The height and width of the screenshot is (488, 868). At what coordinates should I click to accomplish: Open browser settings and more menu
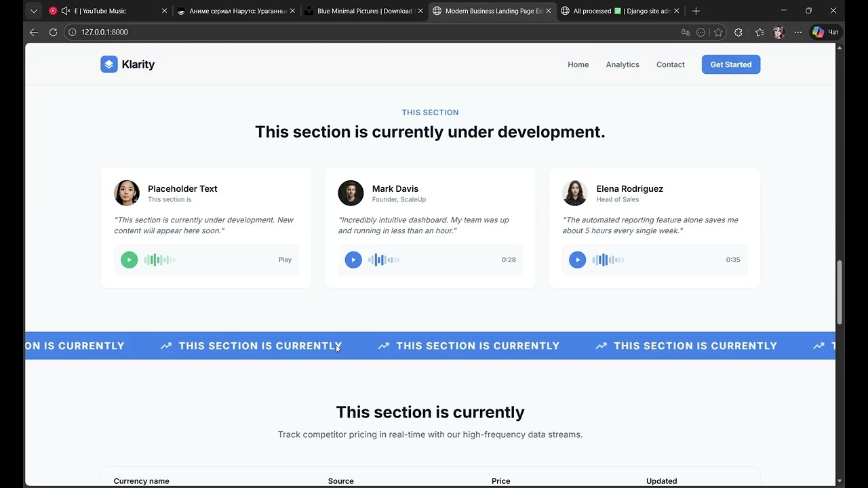click(x=798, y=32)
